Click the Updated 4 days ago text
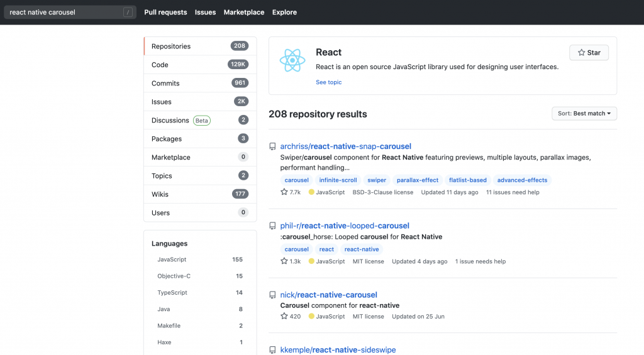This screenshot has width=644, height=355. point(419,261)
